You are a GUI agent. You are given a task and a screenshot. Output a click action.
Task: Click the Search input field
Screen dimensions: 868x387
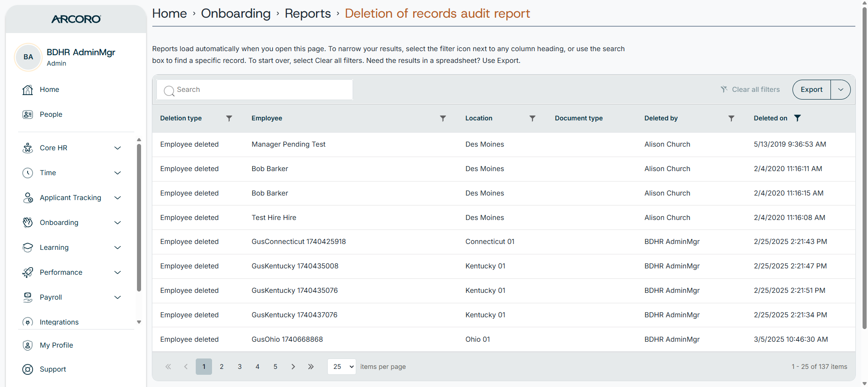(255, 90)
